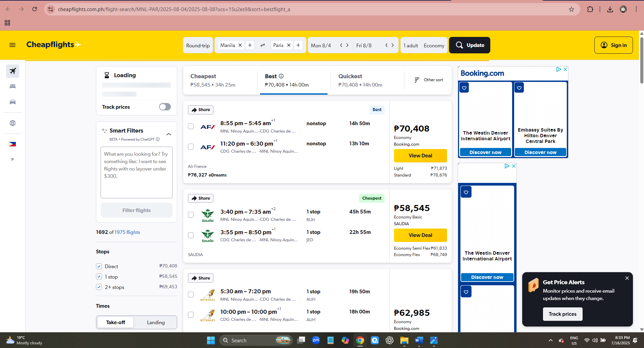644x348 pixels.
Task: View Deal for ₱58,545 Saudia
Action: [420, 235]
